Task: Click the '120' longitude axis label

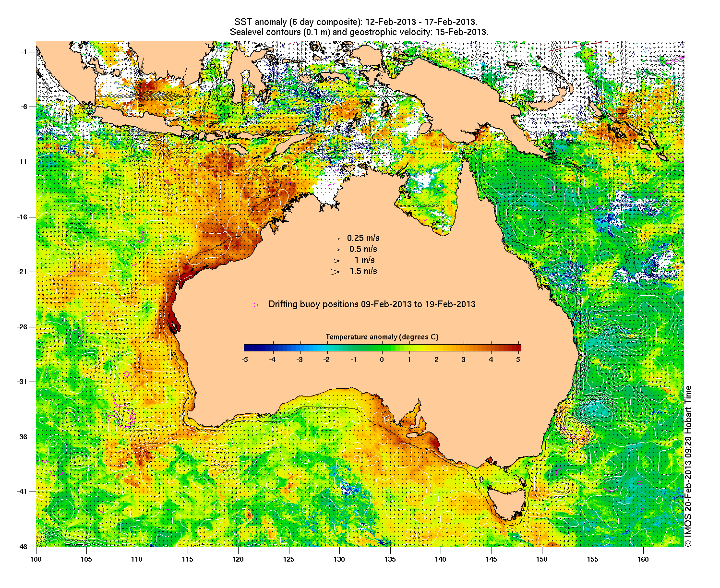Action: (238, 559)
